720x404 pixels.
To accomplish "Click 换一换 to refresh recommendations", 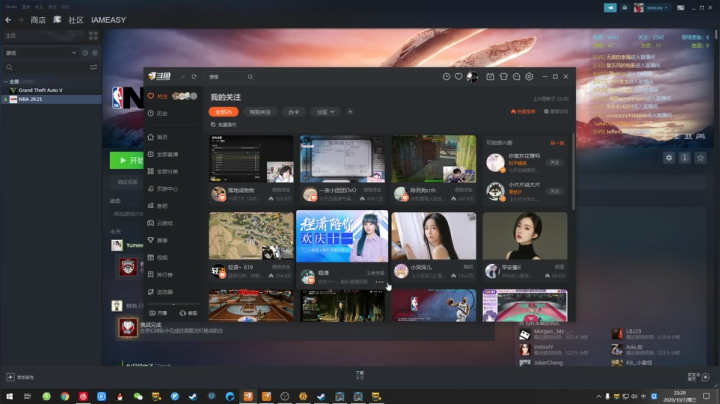I will tap(557, 143).
